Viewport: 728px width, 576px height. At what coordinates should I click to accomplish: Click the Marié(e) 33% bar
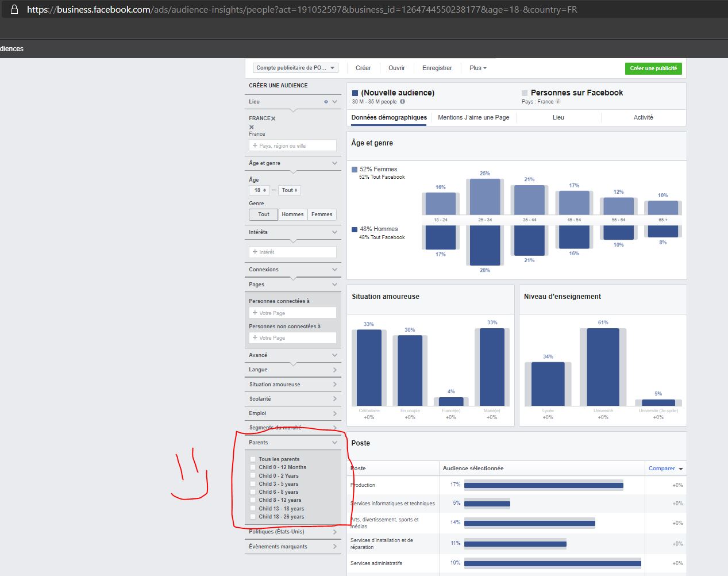[492, 367]
